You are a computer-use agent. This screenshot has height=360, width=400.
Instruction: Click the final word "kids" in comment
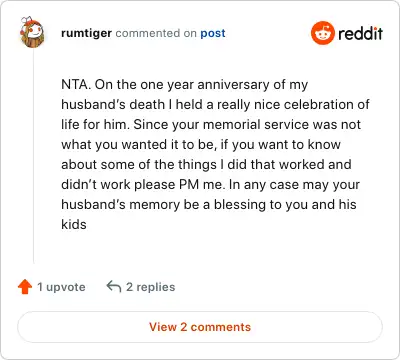tap(74, 224)
